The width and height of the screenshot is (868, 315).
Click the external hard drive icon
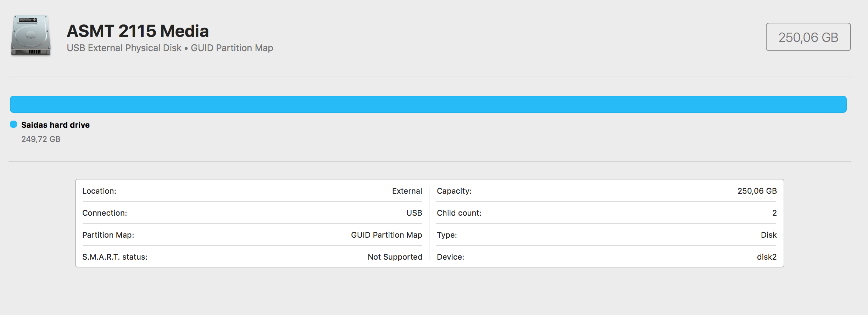pyautogui.click(x=31, y=35)
